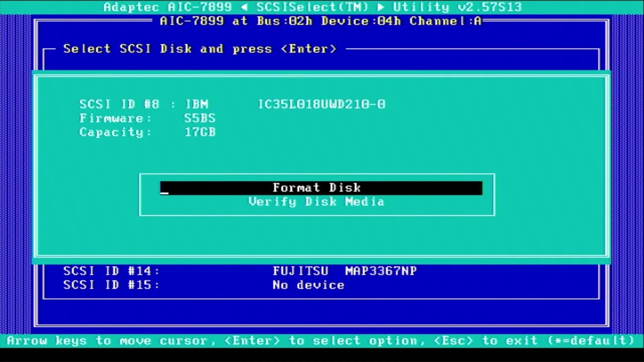Screen dimensions: 644x362
Task: Click the IC35L018UWD210-0 model text
Action: pyautogui.click(x=321, y=104)
